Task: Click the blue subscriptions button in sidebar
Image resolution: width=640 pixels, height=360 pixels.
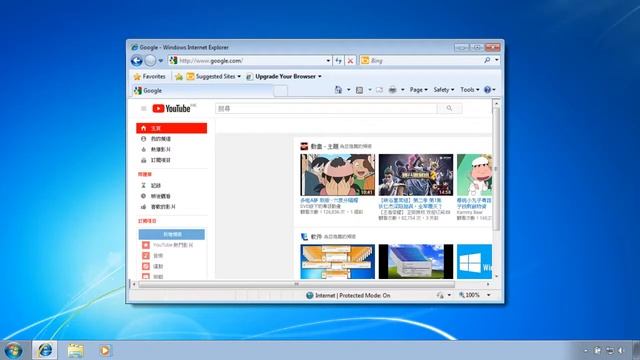Action: (x=172, y=234)
